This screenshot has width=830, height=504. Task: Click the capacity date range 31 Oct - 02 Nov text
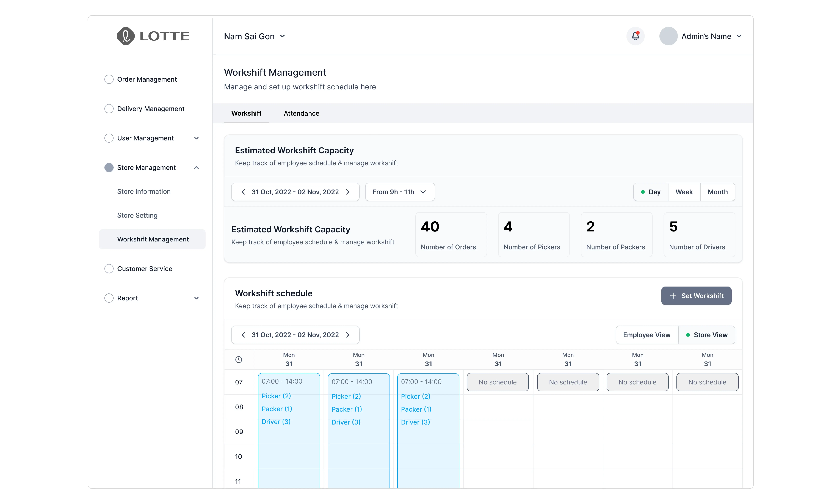[x=295, y=192]
